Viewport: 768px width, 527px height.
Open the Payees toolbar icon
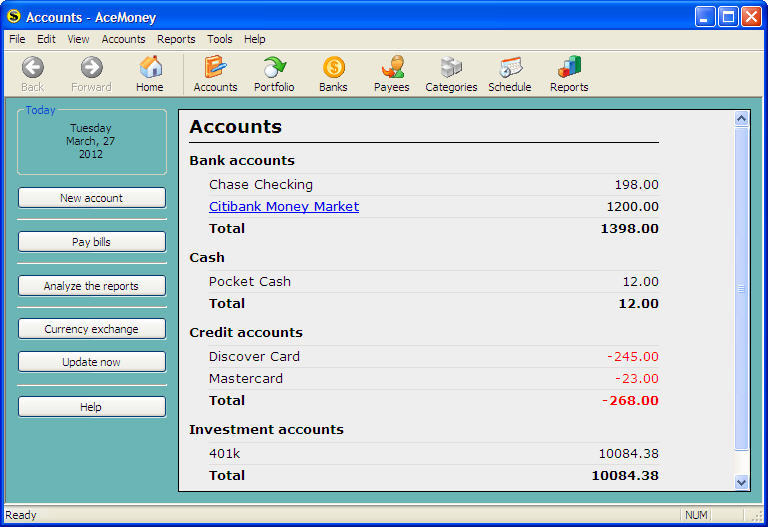pos(392,67)
